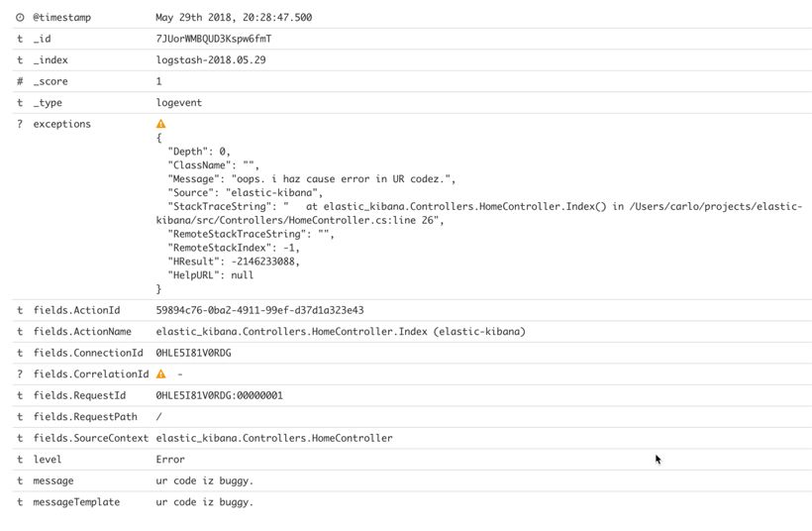Click the text type icon beside _id
812x531 pixels.
[20, 39]
